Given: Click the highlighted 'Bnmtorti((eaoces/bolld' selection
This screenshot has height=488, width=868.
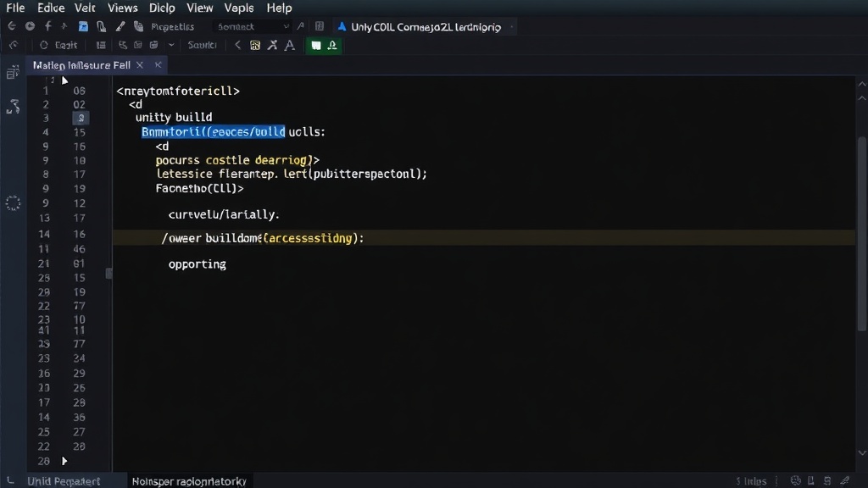Looking at the screenshot, I should pyautogui.click(x=213, y=131).
